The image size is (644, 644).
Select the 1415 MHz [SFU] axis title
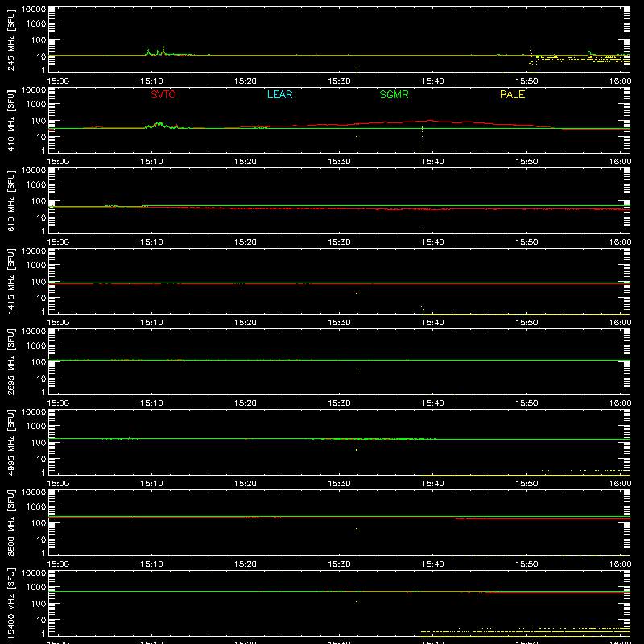point(10,281)
